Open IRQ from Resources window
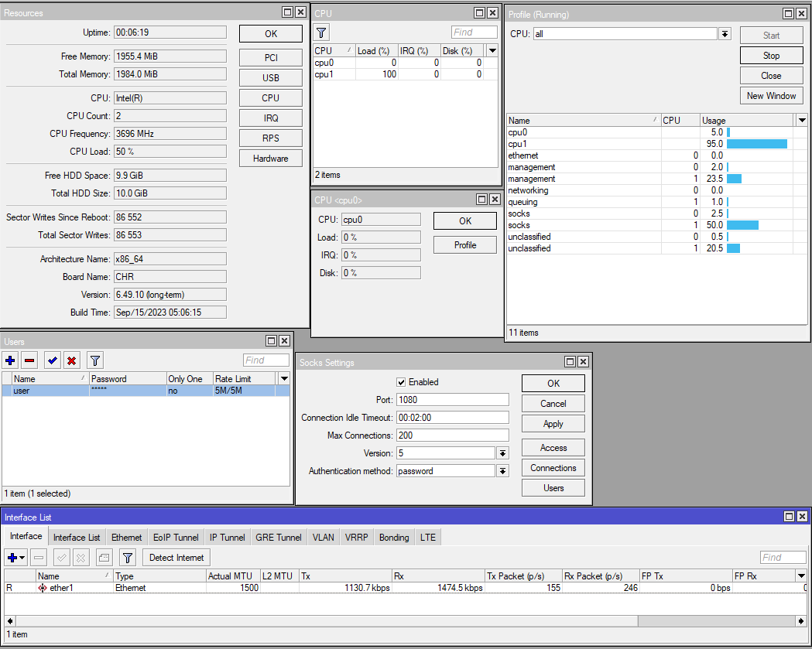812x649 pixels. tap(271, 118)
